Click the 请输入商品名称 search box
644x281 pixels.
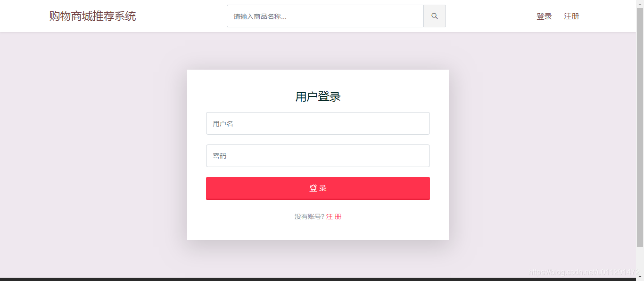click(x=325, y=16)
